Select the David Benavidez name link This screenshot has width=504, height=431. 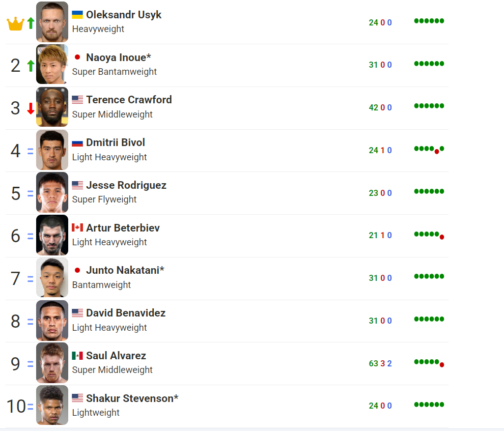(126, 313)
